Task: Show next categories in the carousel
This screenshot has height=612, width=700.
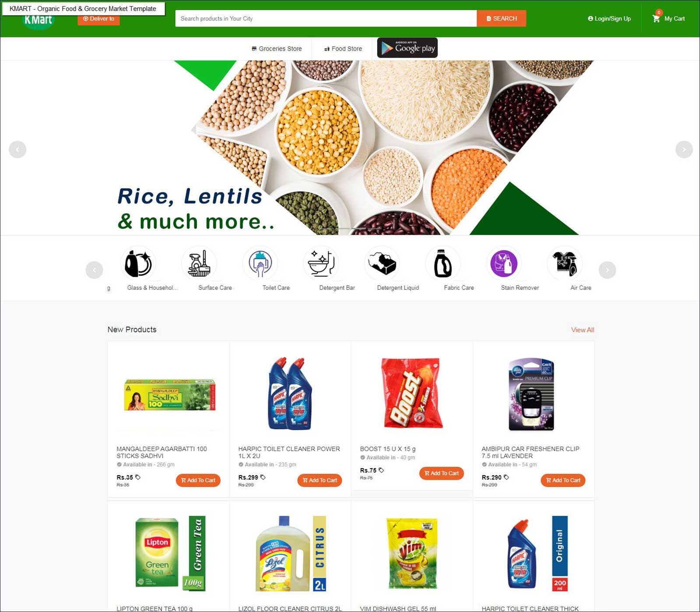Action: (x=607, y=270)
